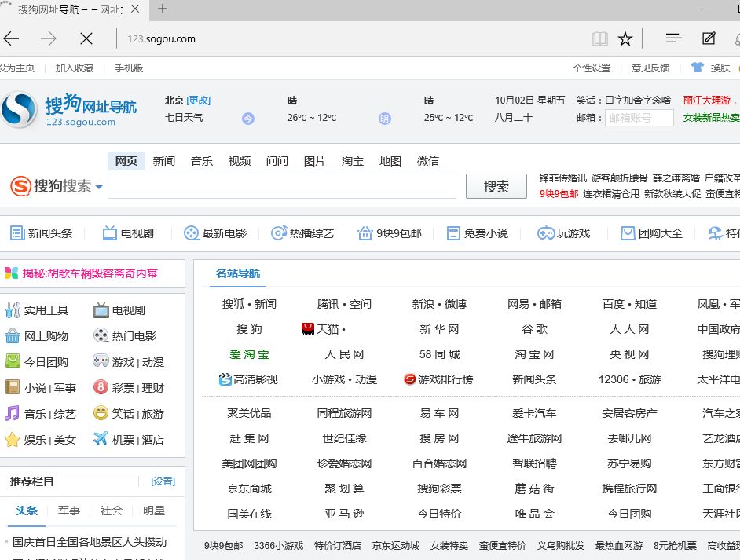Screen dimensions: 740x560
Task: Expand the Sogou search engine dropdown
Action: pos(99,187)
